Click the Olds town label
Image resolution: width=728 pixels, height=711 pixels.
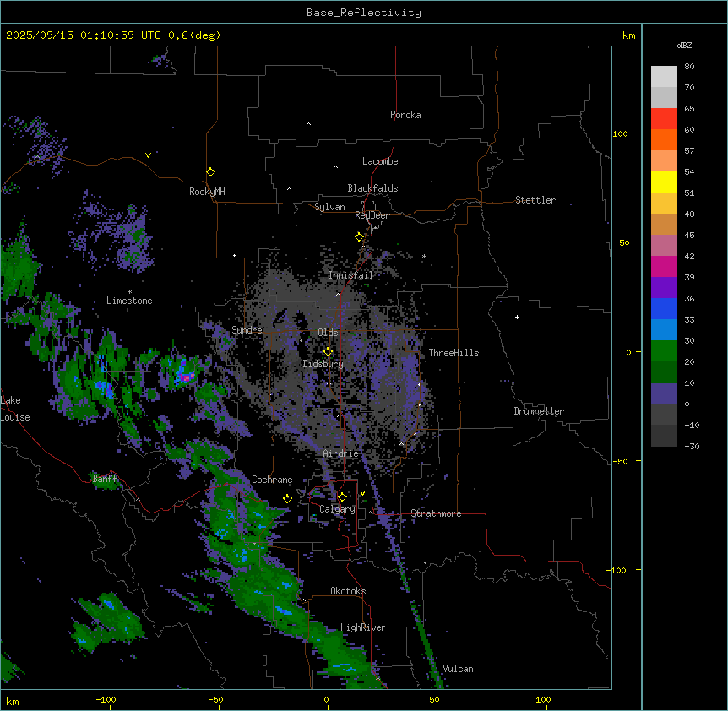328,333
